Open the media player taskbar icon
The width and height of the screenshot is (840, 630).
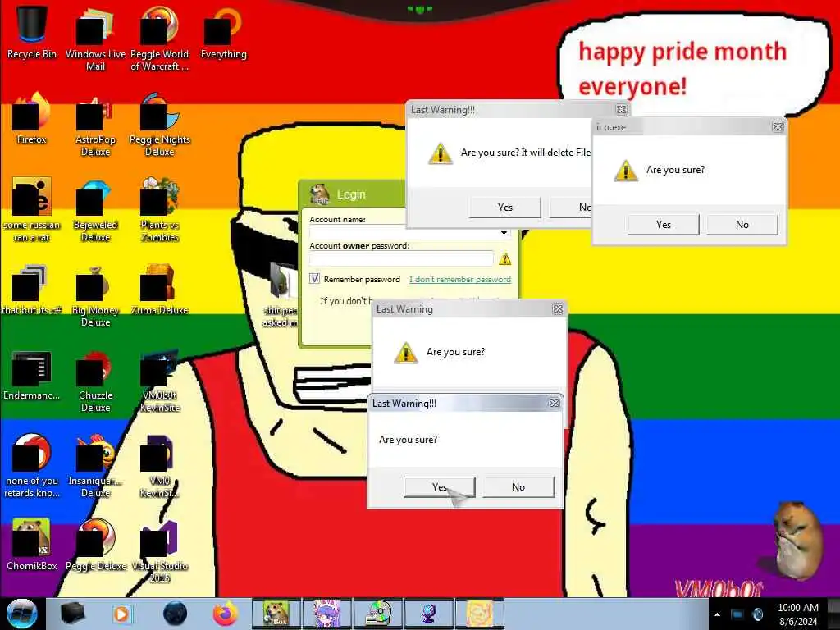pos(121,614)
